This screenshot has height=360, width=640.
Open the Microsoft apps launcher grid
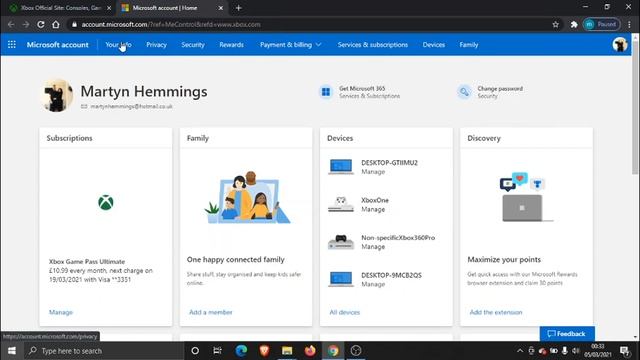click(x=12, y=44)
